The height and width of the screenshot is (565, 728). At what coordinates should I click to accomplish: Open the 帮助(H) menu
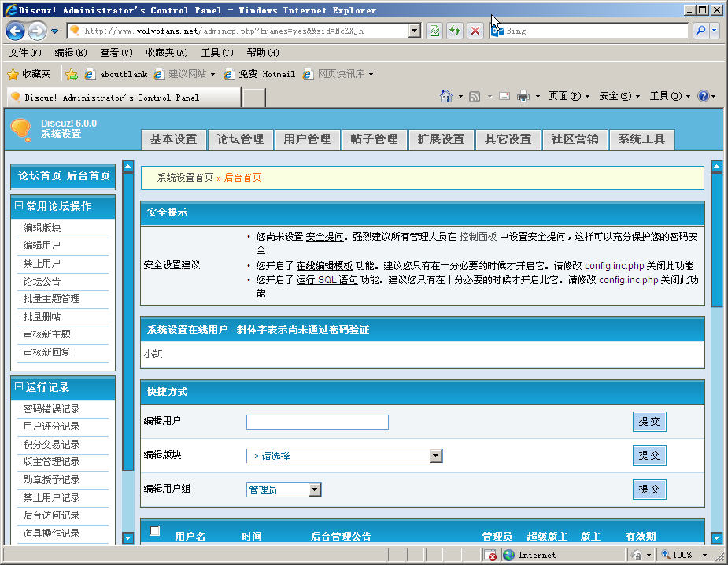[x=263, y=53]
